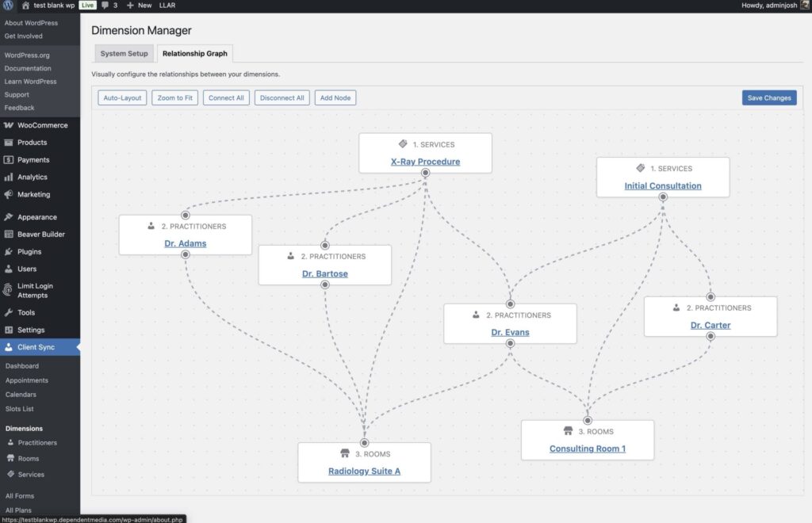Click the tag icon on X-Ray Procedure node
The width and height of the screenshot is (812, 523).
coord(403,144)
